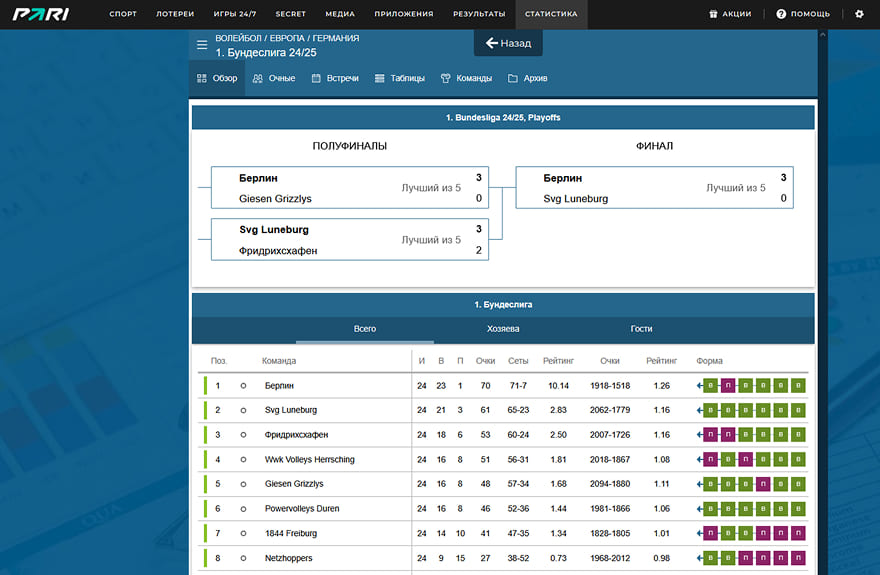
Task: Switch to the Всего table tab
Action: pyautogui.click(x=365, y=329)
